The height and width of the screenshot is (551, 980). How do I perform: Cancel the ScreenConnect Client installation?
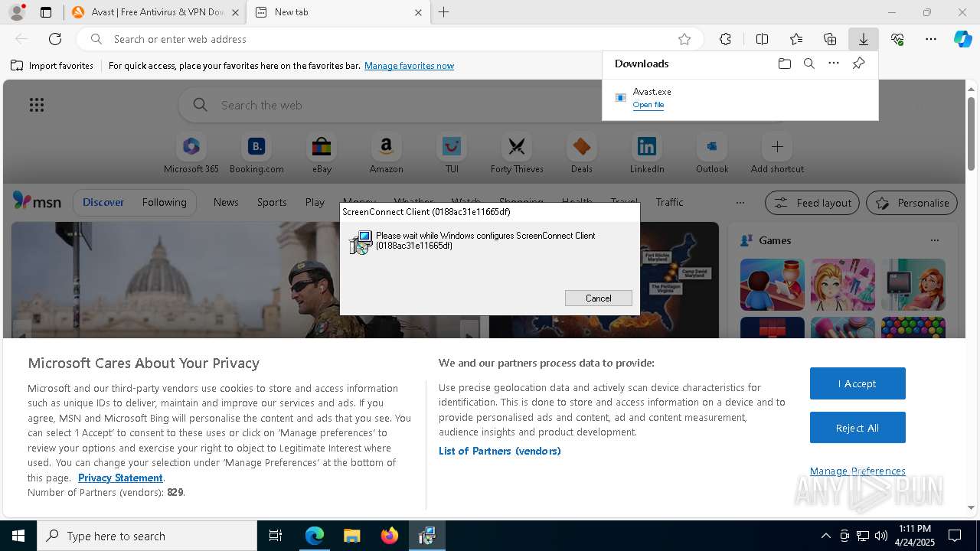pyautogui.click(x=598, y=298)
